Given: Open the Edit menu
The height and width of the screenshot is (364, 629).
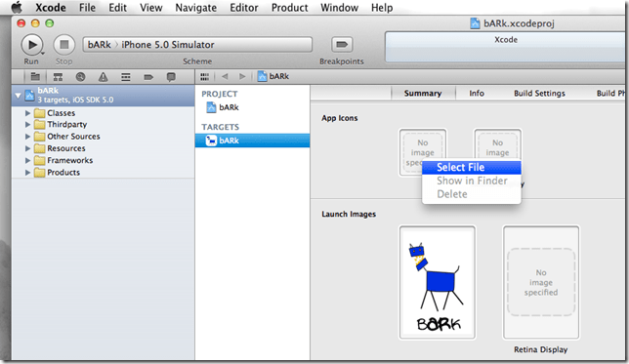Looking at the screenshot, I should [117, 7].
